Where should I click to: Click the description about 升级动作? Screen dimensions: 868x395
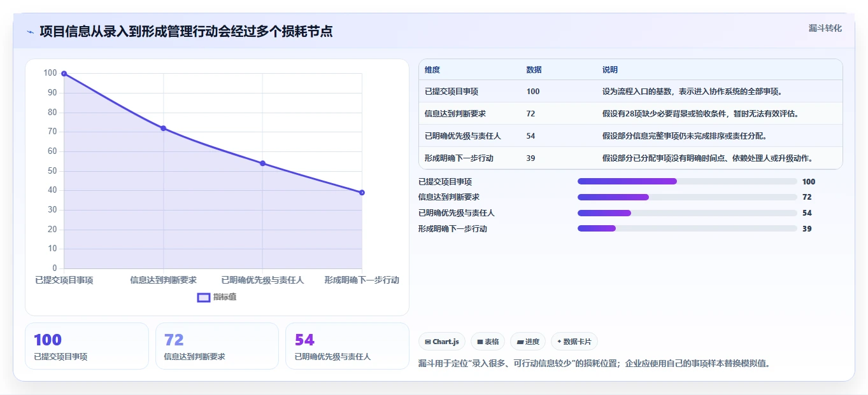pos(707,158)
